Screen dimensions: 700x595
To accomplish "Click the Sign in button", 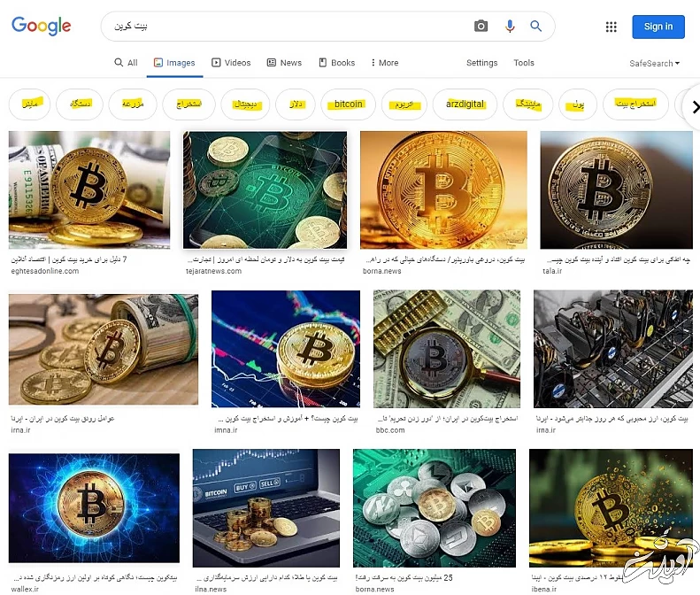I will click(658, 27).
